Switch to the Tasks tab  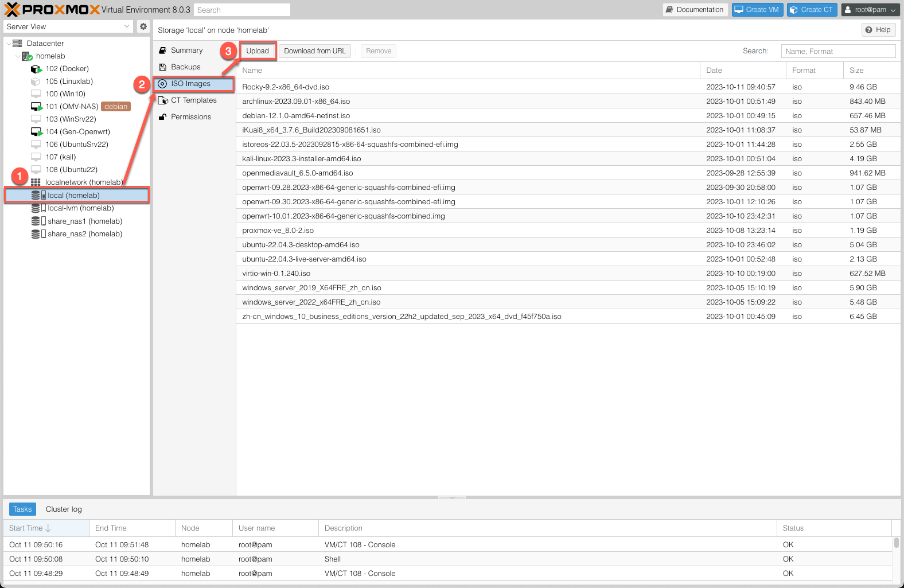[x=22, y=509]
